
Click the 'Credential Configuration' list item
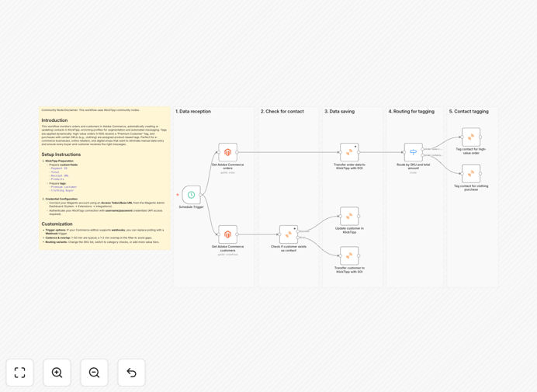pyautogui.click(x=61, y=199)
